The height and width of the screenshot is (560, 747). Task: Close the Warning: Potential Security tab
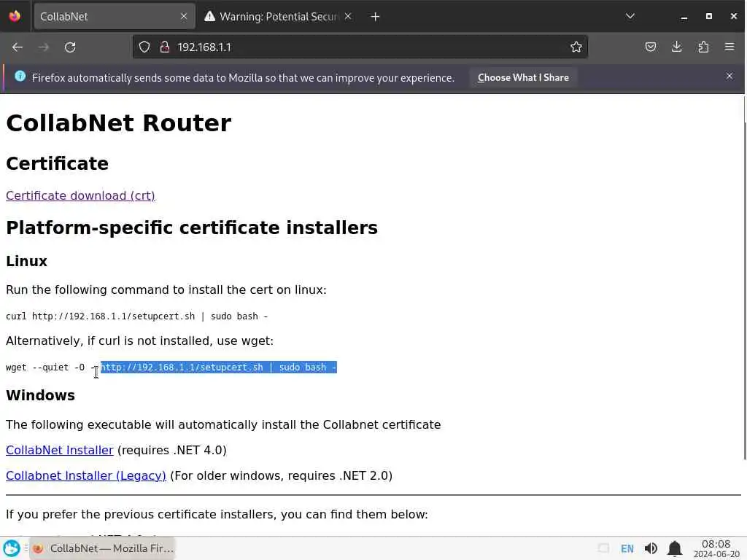[x=348, y=16]
